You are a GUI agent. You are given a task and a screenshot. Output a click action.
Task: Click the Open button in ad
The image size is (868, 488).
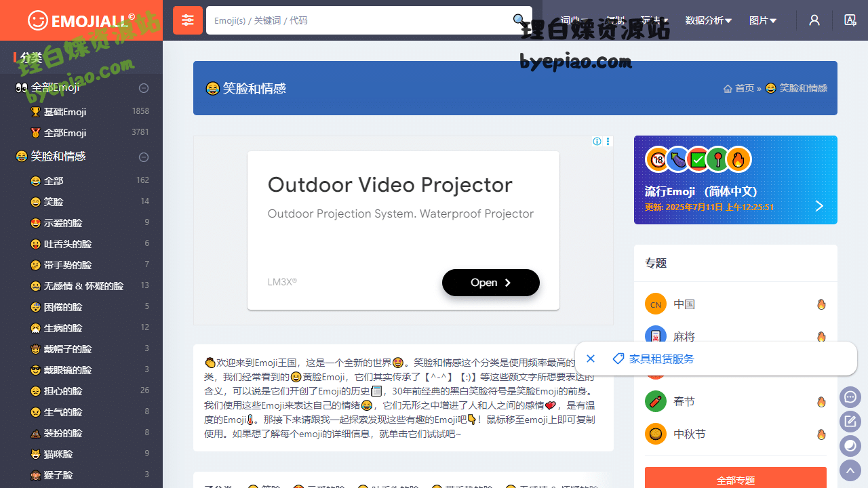491,283
